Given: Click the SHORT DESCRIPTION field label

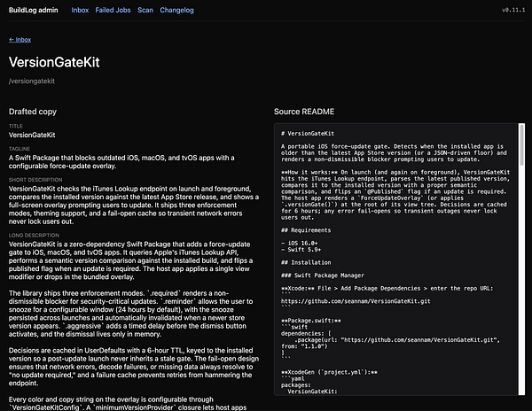Looking at the screenshot, I should (x=35, y=180).
